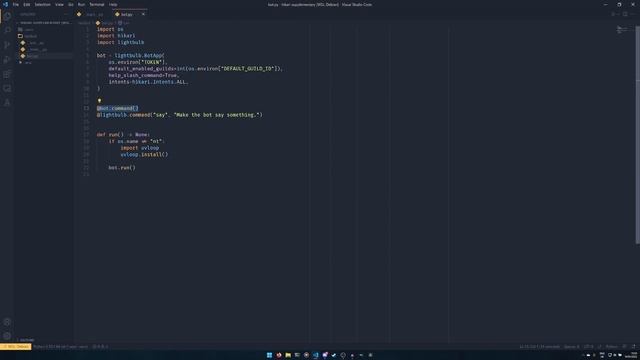Open File Explorer from the taskbar
The width and height of the screenshot is (640, 360).
(x=288, y=355)
